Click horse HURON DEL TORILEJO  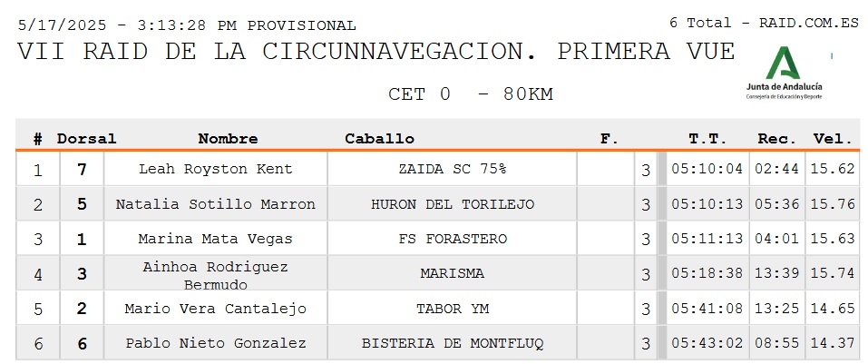pos(453,204)
